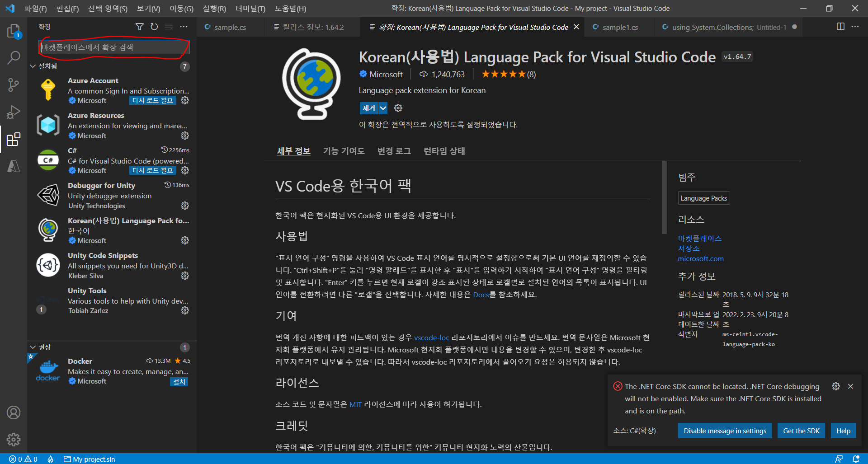
Task: Select the 변경 로그 tab
Action: click(394, 151)
